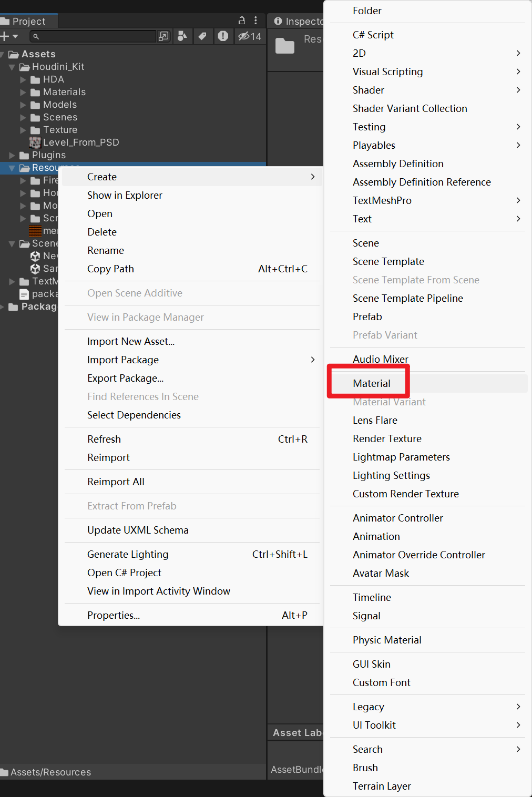Click the mer texture thumbnail in Resources
This screenshot has width=532, height=797.
coord(35,230)
